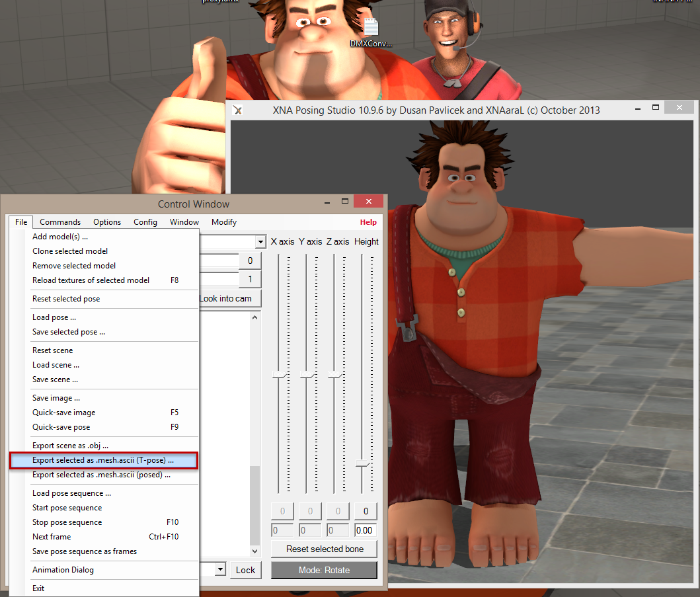Select Quick-save image

pyautogui.click(x=104, y=413)
